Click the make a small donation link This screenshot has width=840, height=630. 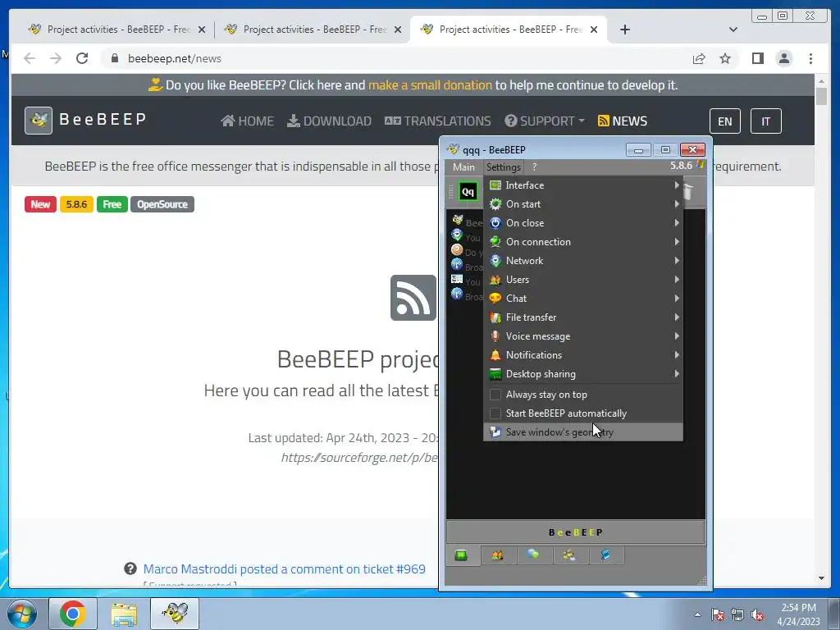[430, 85]
